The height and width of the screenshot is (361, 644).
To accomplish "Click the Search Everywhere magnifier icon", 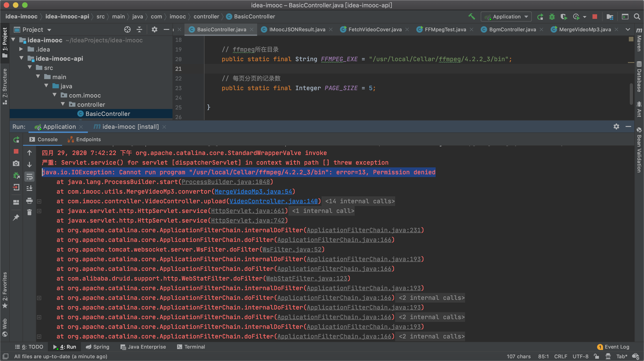I will [637, 17].
